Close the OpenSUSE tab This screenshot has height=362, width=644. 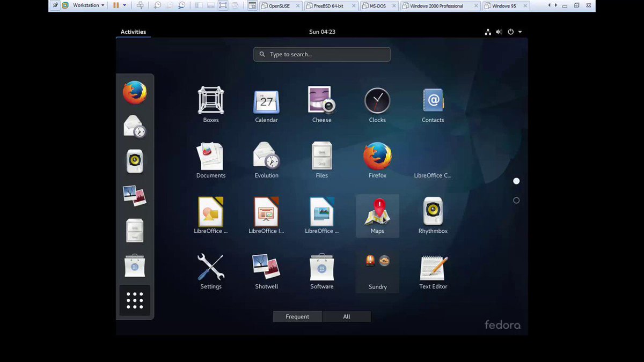[297, 6]
